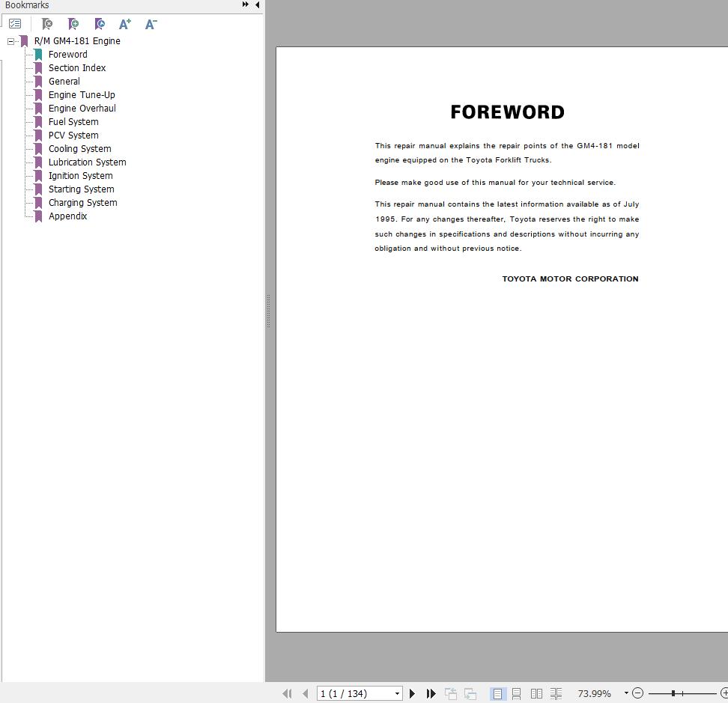Go to the Fuel System bookmark

[73, 121]
